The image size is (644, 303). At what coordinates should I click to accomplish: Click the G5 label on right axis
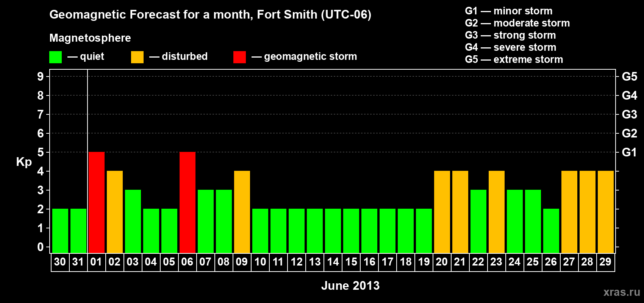pyautogui.click(x=630, y=77)
